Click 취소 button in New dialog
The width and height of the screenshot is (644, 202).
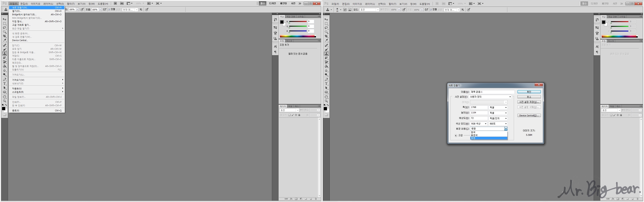click(x=529, y=97)
